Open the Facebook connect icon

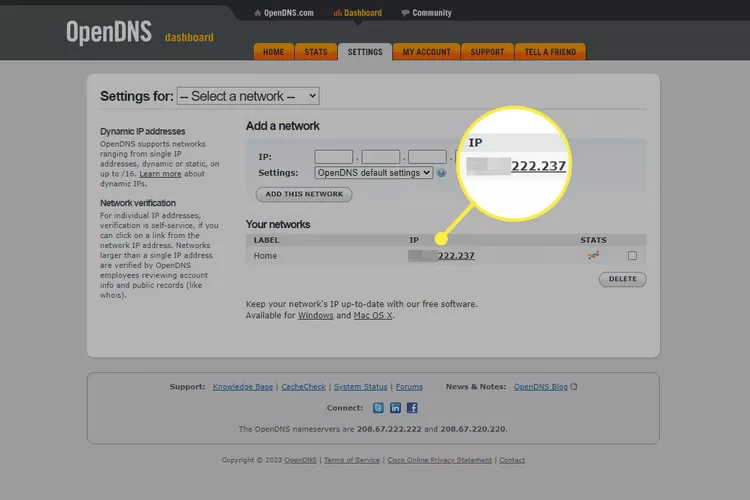(x=412, y=408)
